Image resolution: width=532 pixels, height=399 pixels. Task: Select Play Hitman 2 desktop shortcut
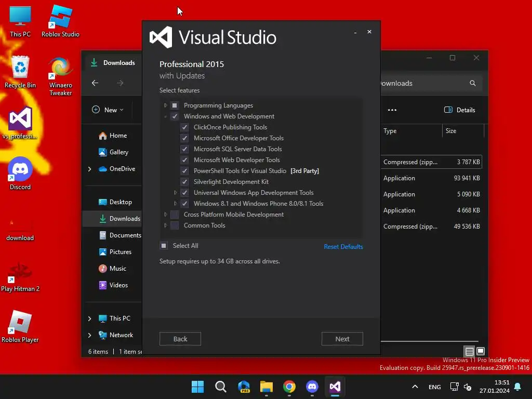20,277
